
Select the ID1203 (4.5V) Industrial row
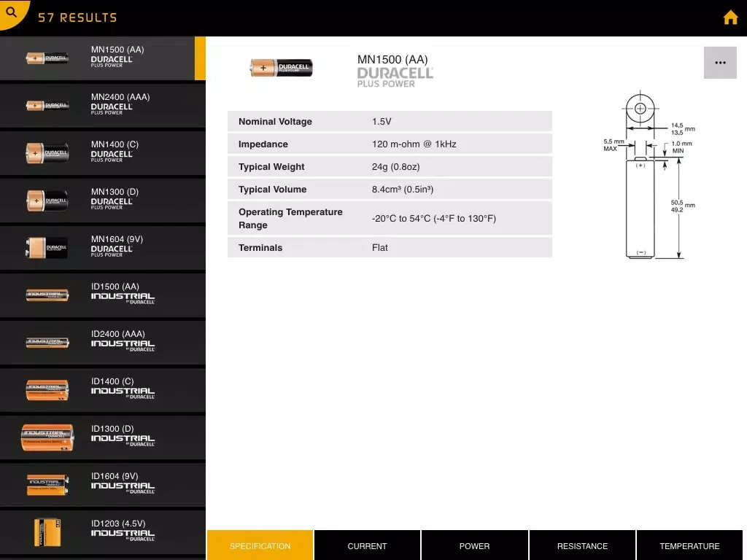102,532
